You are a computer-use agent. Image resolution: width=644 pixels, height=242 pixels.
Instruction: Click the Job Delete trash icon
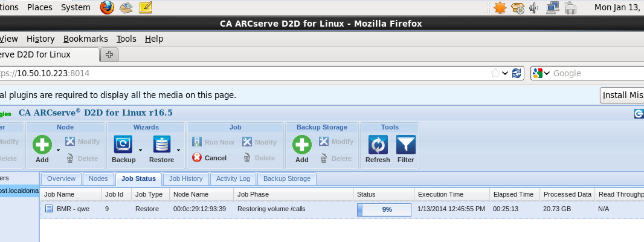247,158
